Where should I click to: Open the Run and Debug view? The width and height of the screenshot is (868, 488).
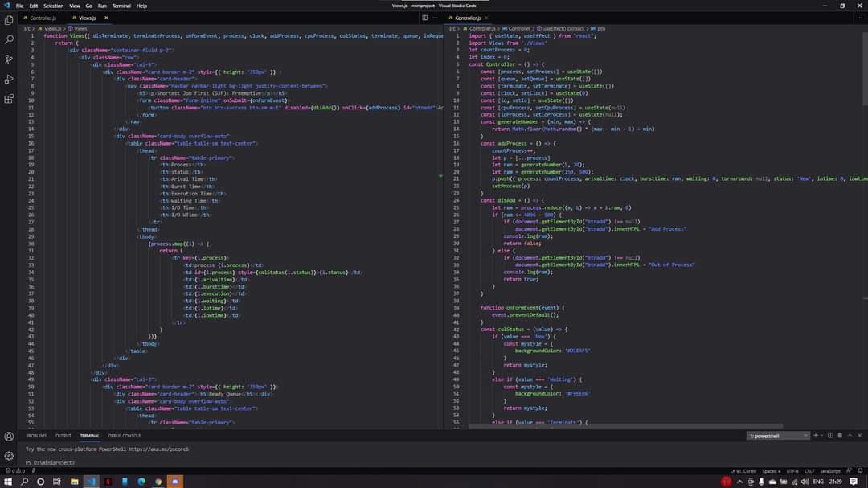point(9,80)
